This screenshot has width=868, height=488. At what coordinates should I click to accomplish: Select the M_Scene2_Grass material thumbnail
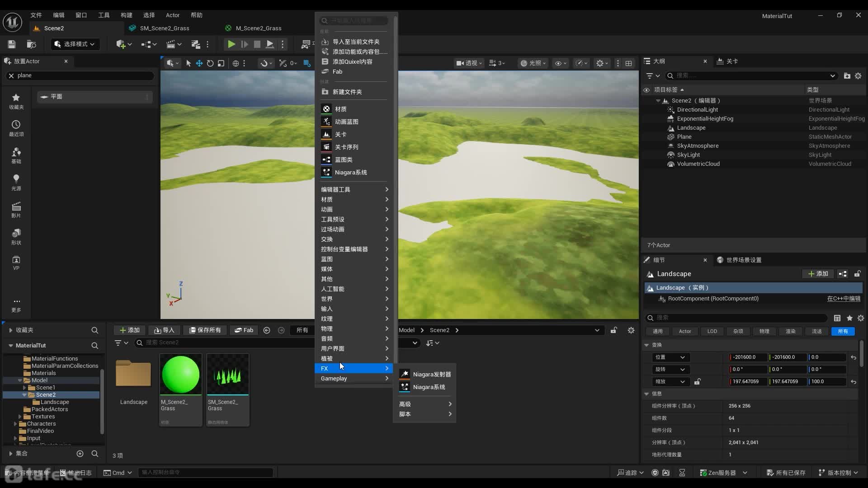[x=180, y=375]
